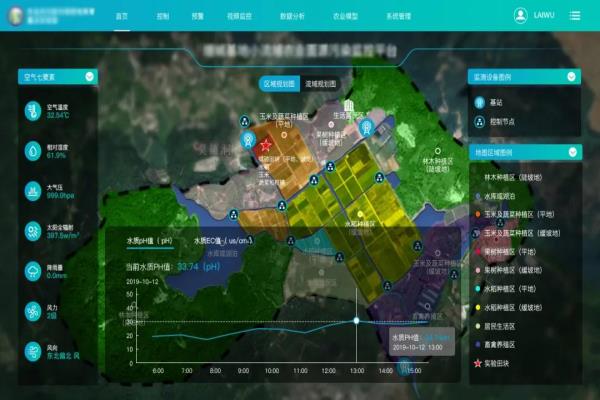Screen dimensions: 600x400
Task: Click the 13:00 data point on pH chart
Action: pos(356,320)
